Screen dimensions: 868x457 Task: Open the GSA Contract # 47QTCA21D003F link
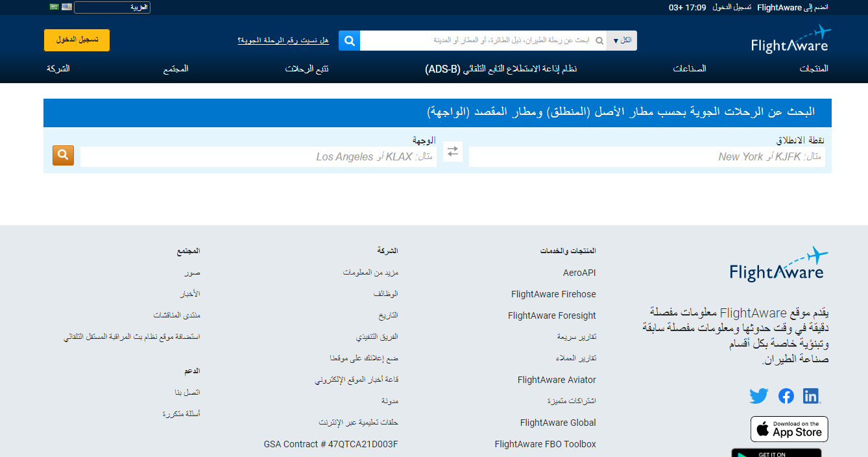[x=331, y=444]
